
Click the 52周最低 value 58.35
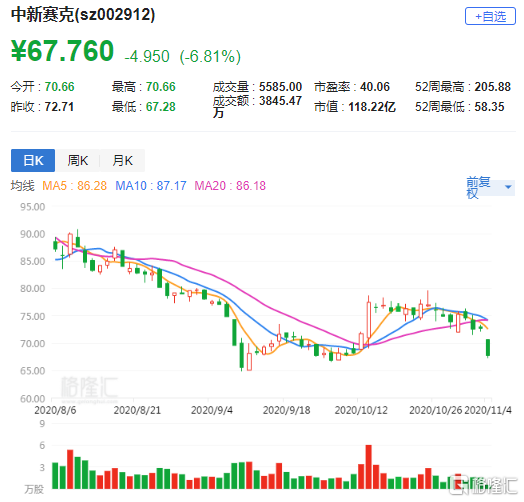click(489, 107)
